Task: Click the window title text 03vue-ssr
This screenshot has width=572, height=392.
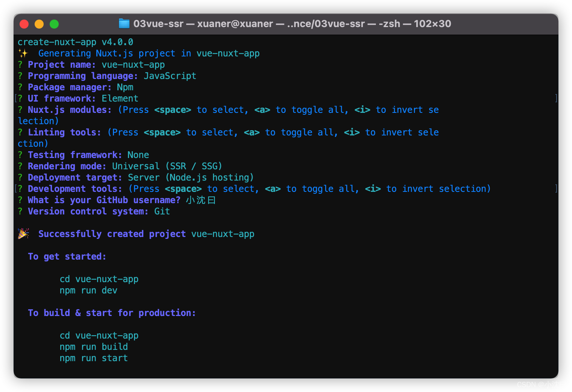Action: pos(158,24)
